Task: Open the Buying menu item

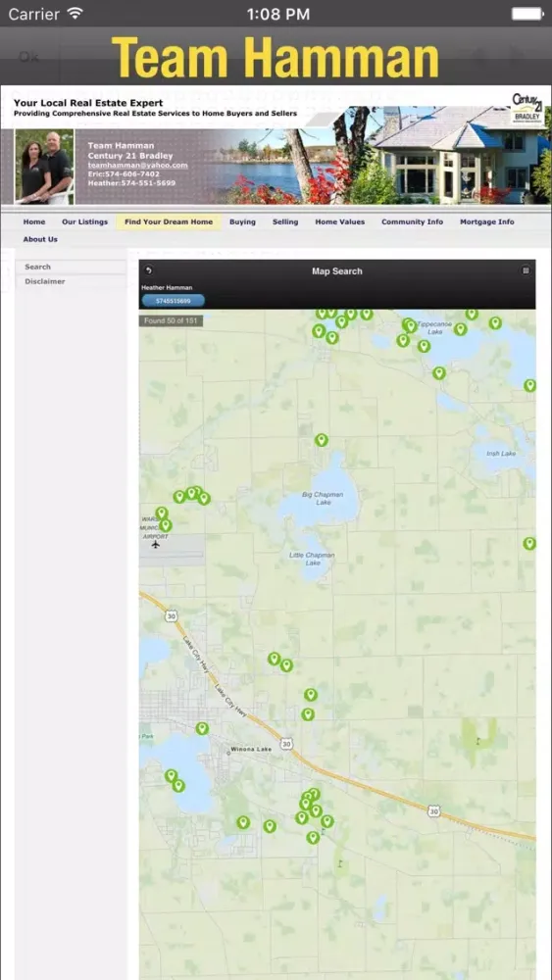Action: (242, 221)
